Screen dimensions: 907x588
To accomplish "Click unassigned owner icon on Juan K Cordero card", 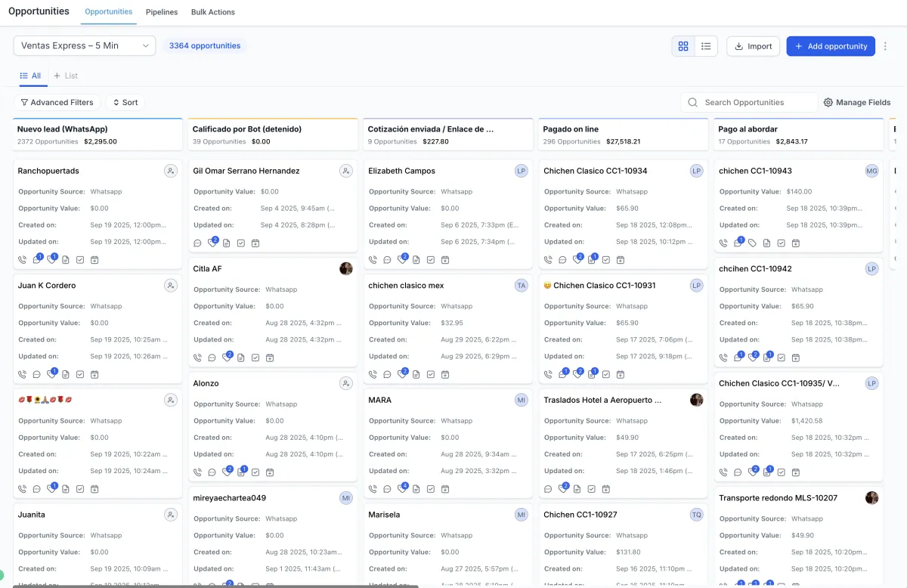I will [171, 286].
